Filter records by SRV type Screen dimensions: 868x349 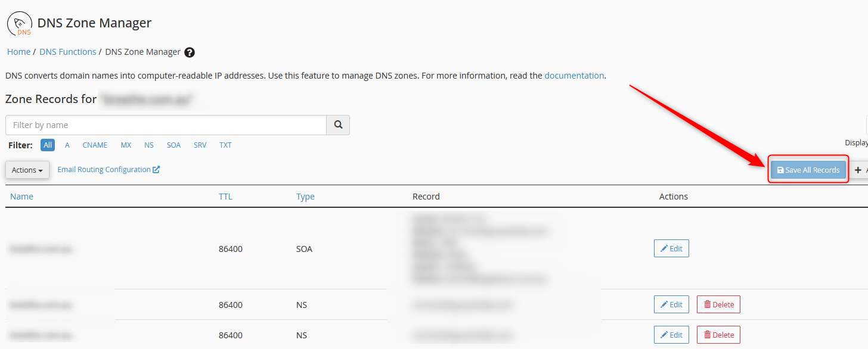click(x=200, y=145)
